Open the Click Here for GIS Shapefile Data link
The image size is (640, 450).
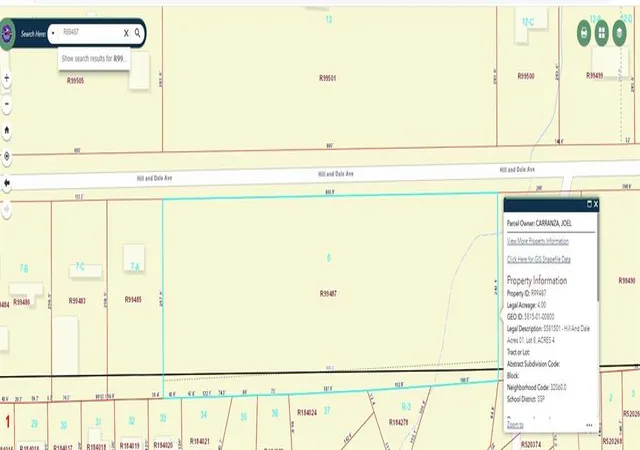point(539,259)
